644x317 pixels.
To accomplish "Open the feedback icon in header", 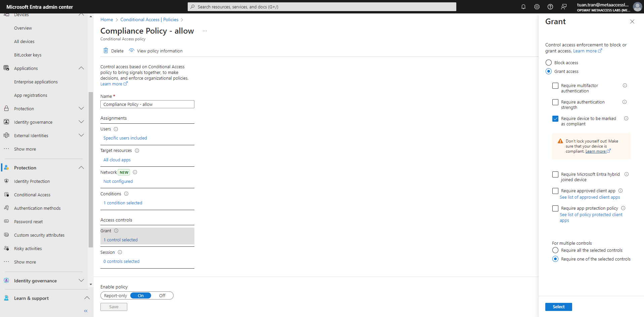I will [x=564, y=7].
